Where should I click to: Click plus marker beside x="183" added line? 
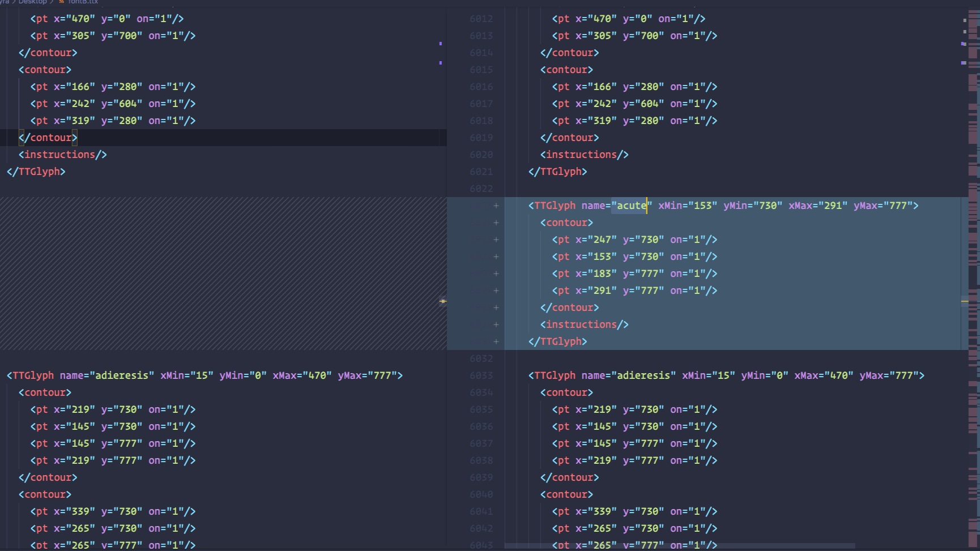496,274
